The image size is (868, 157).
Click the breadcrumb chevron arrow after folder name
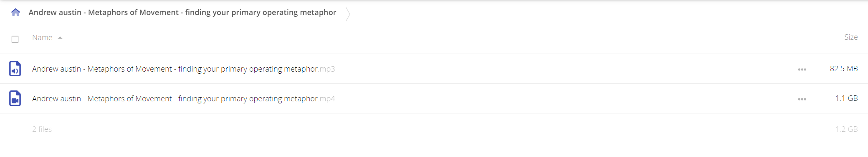(x=348, y=13)
